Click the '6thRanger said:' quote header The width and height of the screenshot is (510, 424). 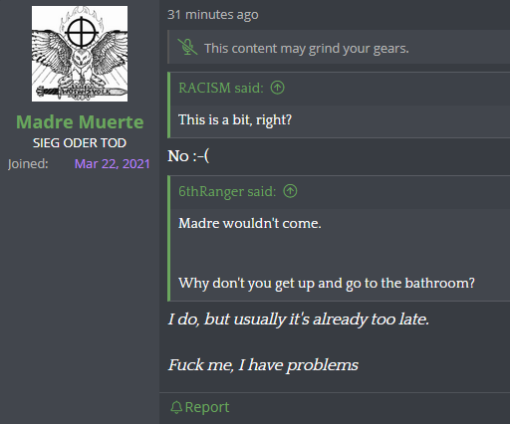[x=227, y=191]
